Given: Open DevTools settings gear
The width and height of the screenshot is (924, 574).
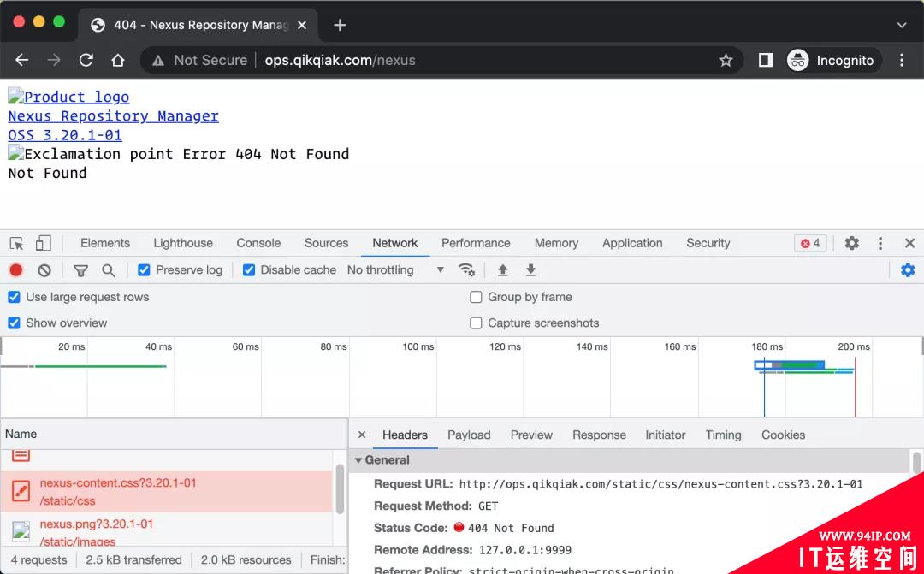Looking at the screenshot, I should [851, 243].
